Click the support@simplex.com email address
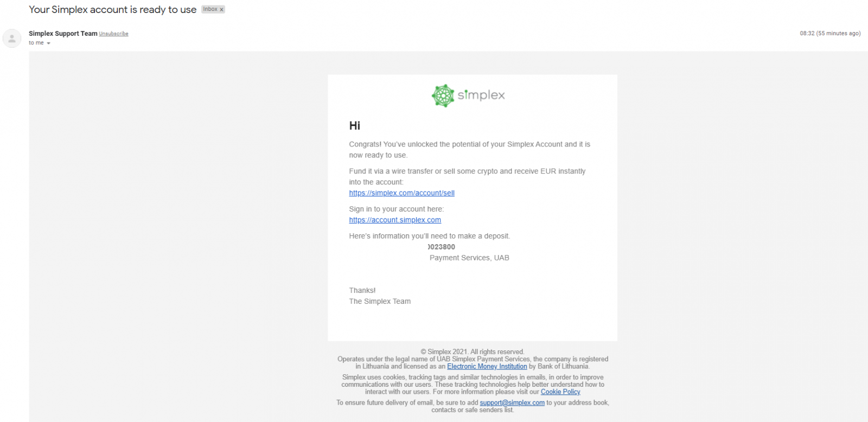 [512, 403]
